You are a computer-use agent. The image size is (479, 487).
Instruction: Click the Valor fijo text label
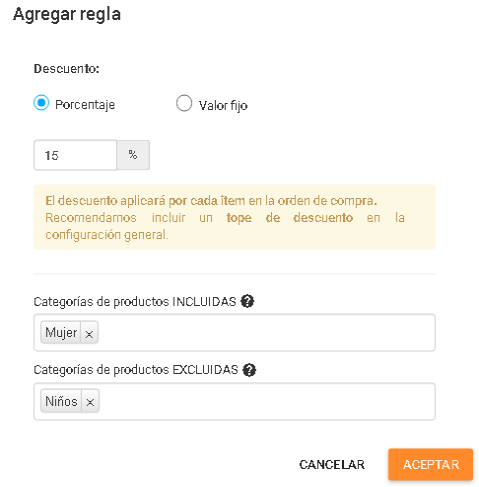223,106
